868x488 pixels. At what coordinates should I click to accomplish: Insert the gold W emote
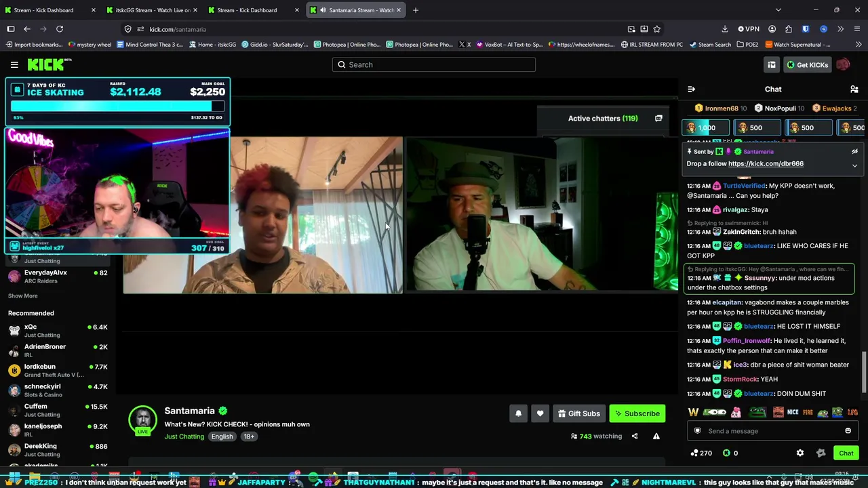(693, 412)
